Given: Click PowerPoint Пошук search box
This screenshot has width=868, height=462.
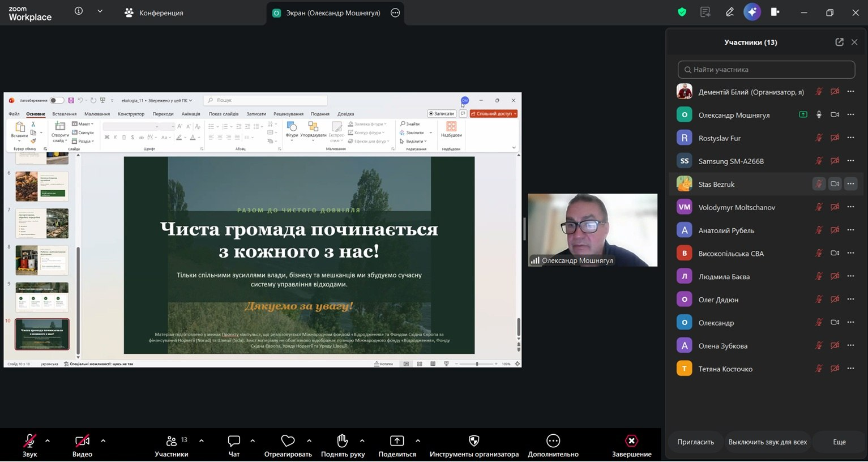Looking at the screenshot, I should 266,100.
